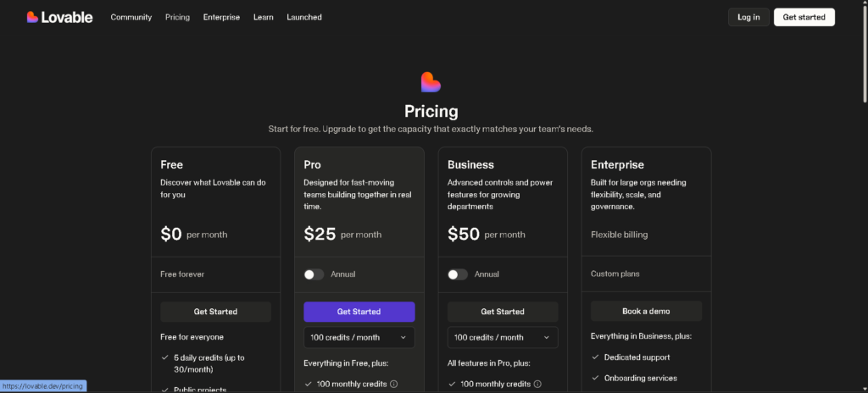The height and width of the screenshot is (393, 868).
Task: Click the Pricing nav link
Action: click(x=177, y=17)
